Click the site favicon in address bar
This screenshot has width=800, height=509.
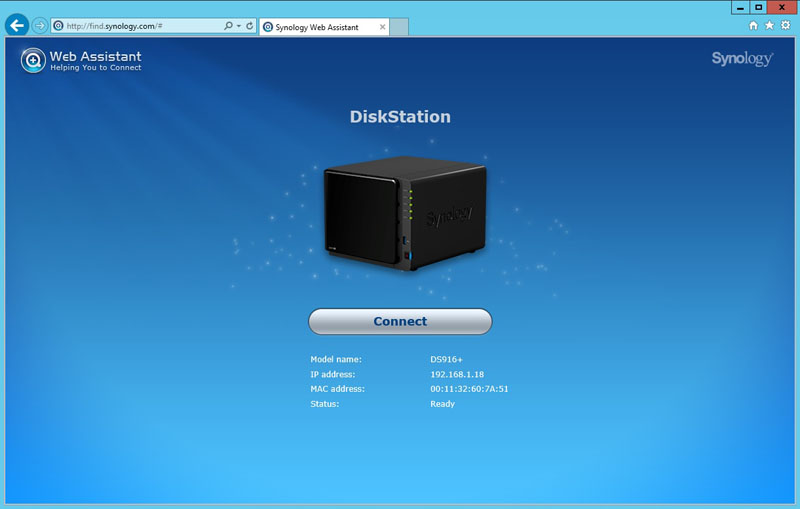click(x=58, y=26)
